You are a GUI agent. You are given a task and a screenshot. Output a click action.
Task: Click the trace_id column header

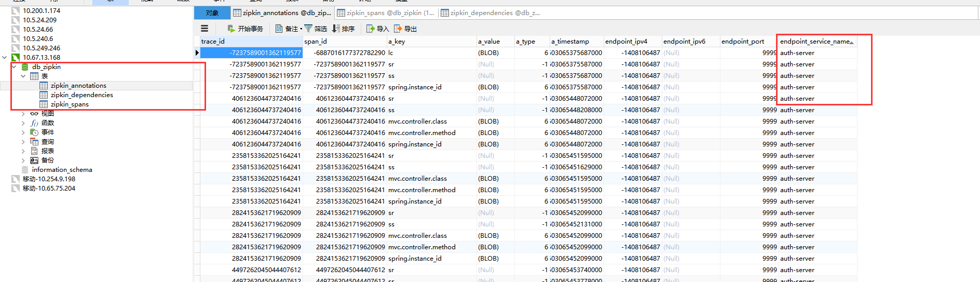[251, 41]
